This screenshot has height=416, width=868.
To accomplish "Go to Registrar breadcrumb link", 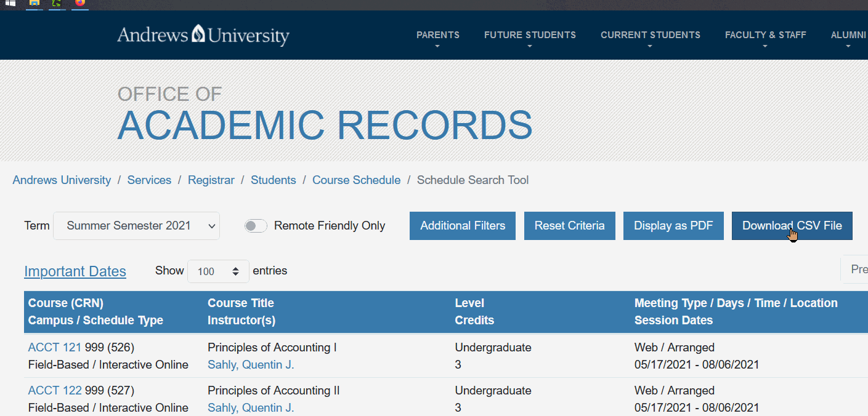I will 211,180.
